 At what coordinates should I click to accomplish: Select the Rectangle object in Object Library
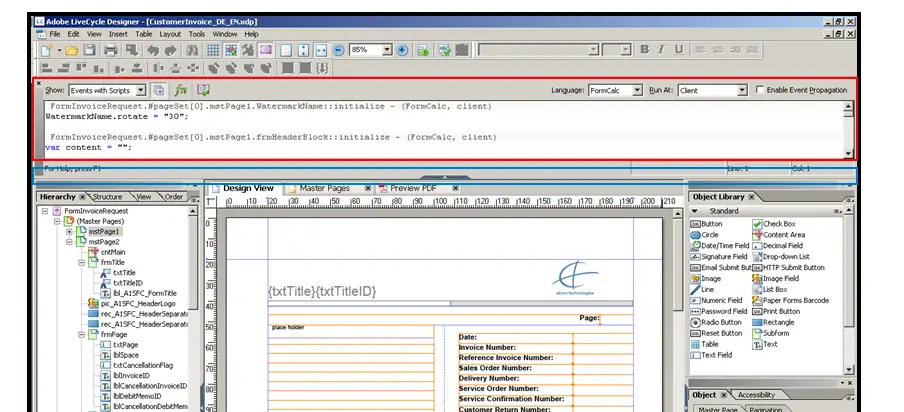(773, 322)
